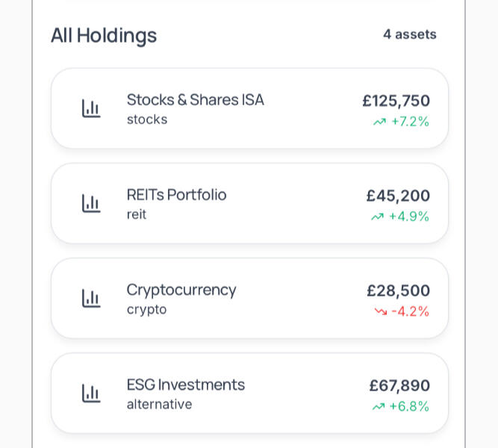Click the 4 assets count label

409,34
